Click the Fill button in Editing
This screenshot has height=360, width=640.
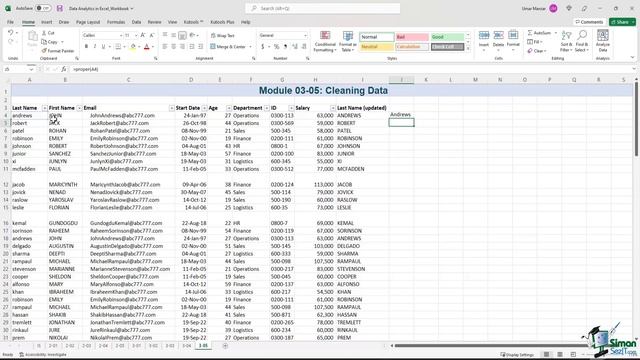coord(534,42)
